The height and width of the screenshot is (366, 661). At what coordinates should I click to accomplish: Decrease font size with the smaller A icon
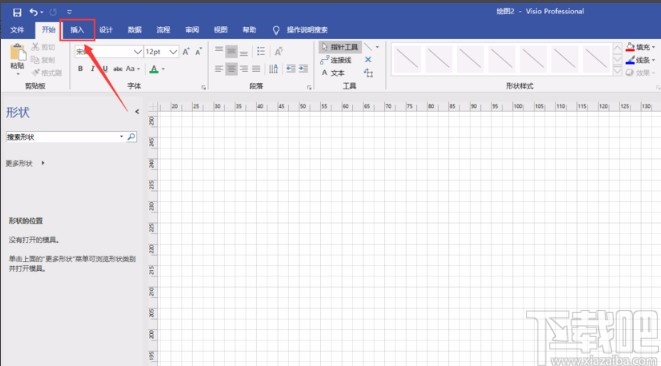[x=199, y=51]
